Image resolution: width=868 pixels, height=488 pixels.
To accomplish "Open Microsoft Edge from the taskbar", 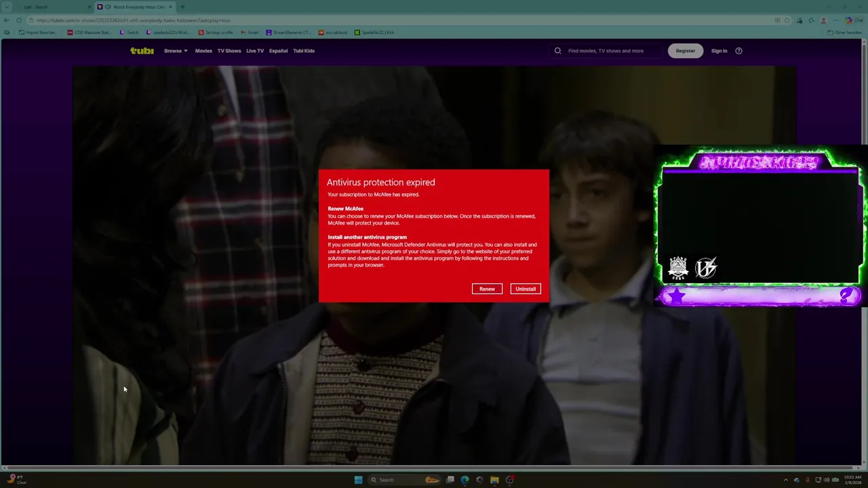I will tap(465, 480).
